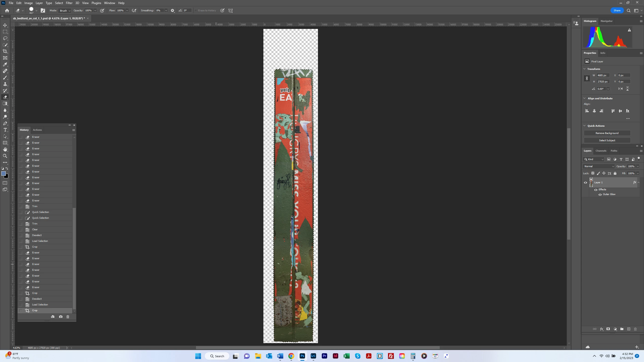Click the Select Subject button
Screen dimensions: 644x362
pos(607,140)
